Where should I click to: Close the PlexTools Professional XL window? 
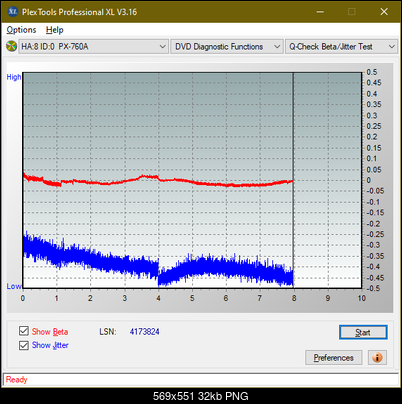(384, 12)
